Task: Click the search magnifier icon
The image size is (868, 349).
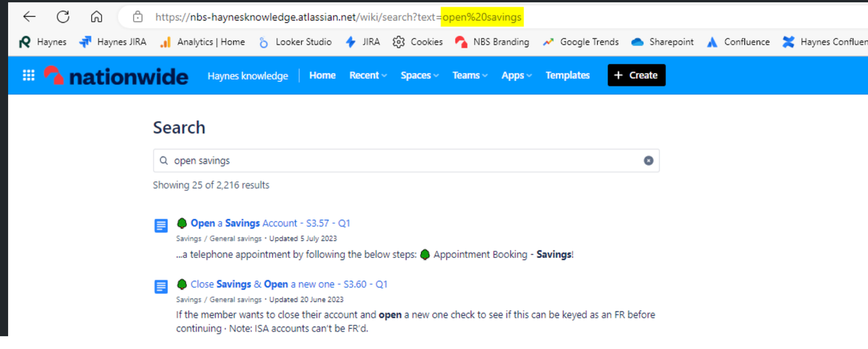Action: (164, 161)
